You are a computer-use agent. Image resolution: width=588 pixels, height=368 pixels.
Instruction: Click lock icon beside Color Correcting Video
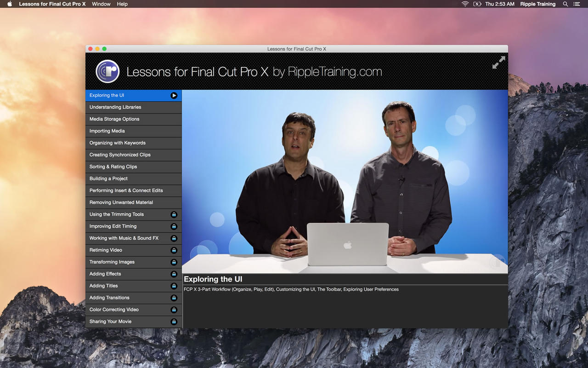(x=174, y=310)
